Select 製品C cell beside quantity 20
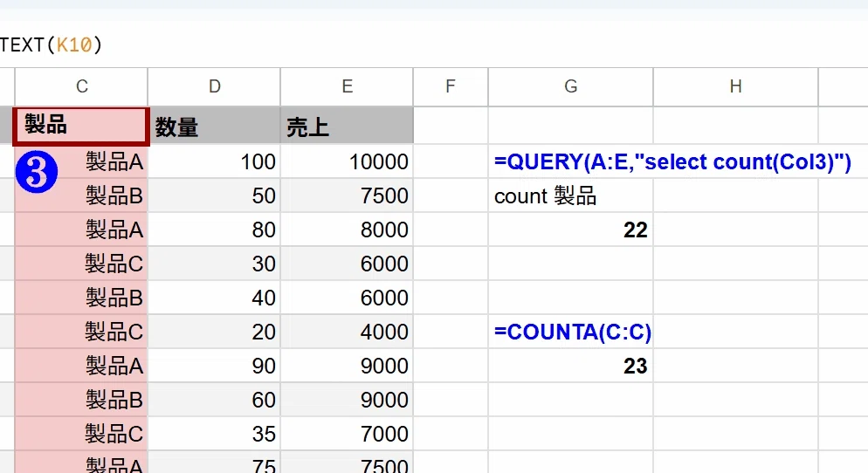 [81, 332]
